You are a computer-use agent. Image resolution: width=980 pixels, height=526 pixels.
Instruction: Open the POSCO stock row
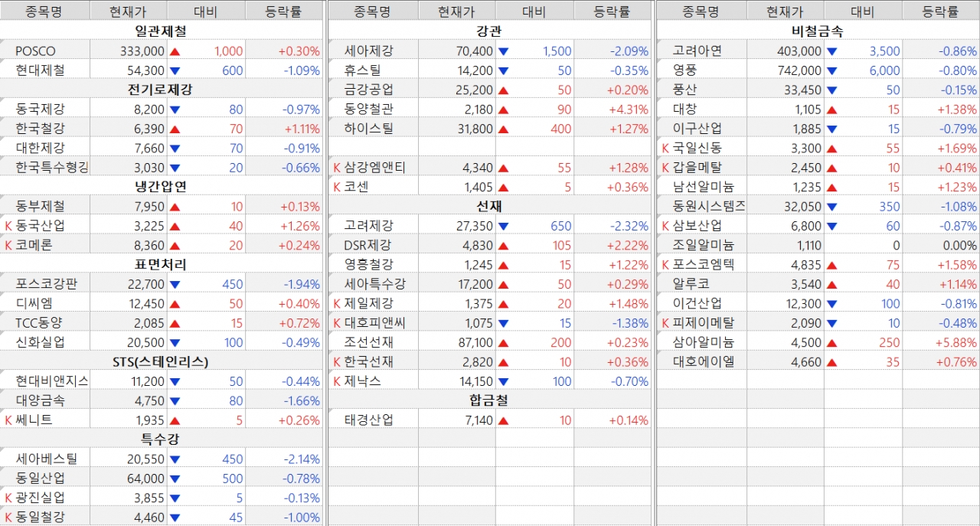tap(161, 51)
